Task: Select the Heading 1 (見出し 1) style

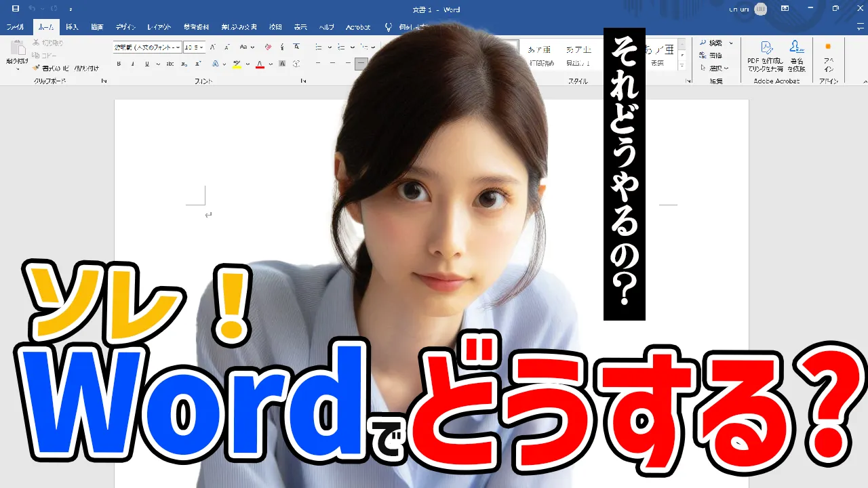Action: [x=578, y=56]
